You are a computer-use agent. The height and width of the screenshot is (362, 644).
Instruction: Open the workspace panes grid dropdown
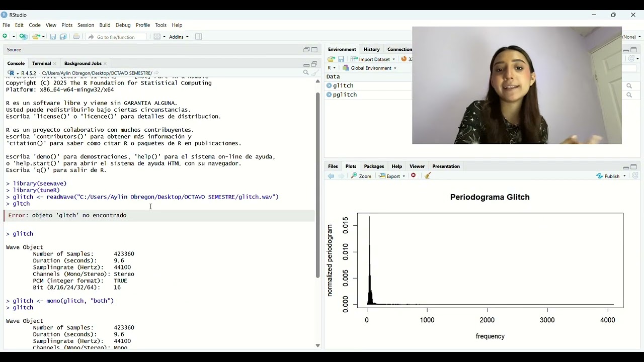tap(159, 37)
